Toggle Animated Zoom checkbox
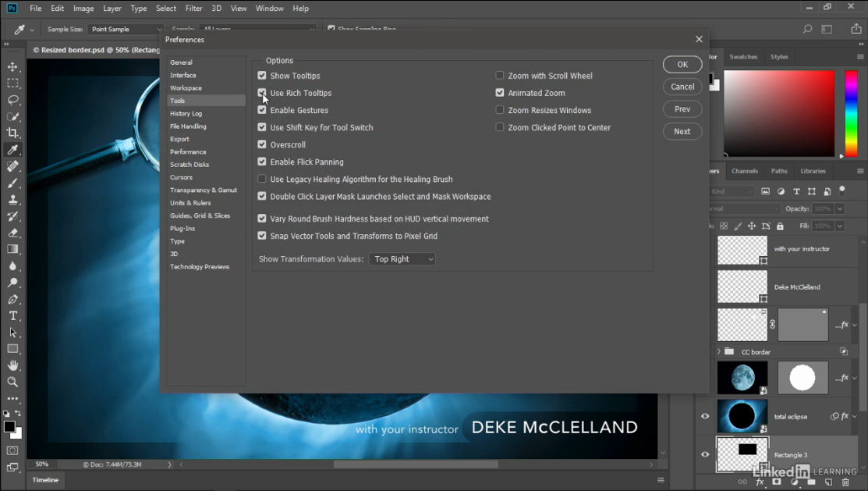 (x=500, y=93)
